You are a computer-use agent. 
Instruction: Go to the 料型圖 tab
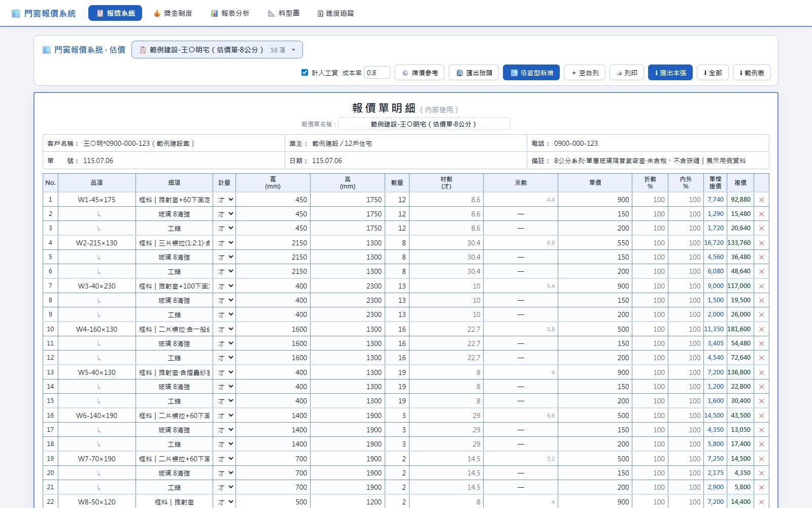pos(284,13)
